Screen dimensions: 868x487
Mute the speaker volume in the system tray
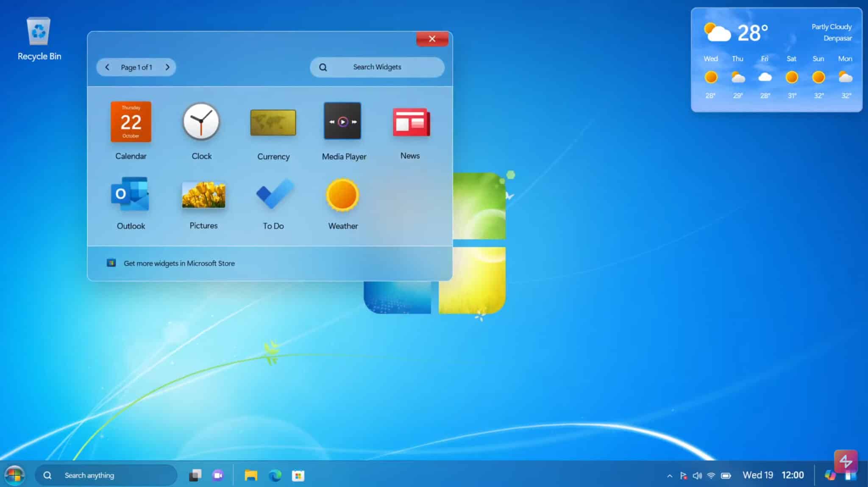click(697, 475)
